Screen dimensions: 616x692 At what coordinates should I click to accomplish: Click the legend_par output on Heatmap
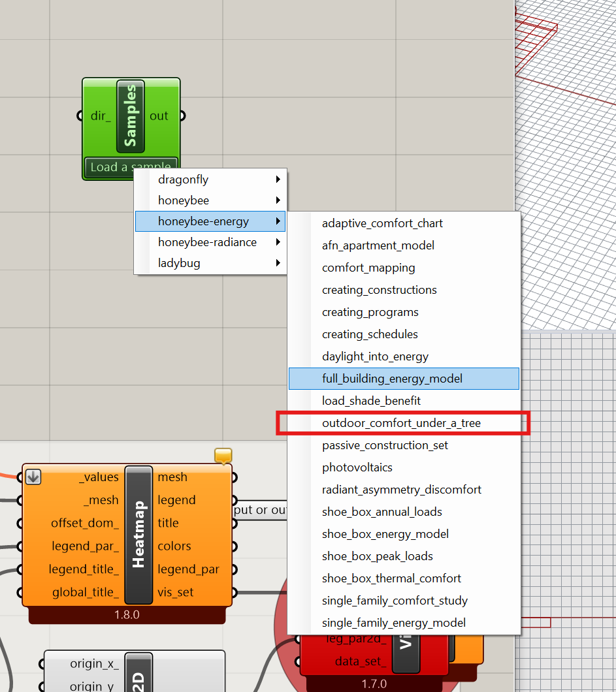coord(189,569)
